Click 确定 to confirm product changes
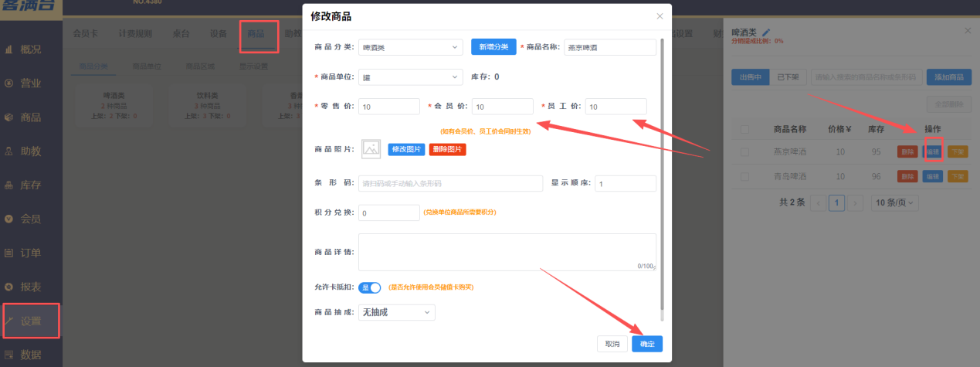The width and height of the screenshot is (980, 367). pos(646,345)
